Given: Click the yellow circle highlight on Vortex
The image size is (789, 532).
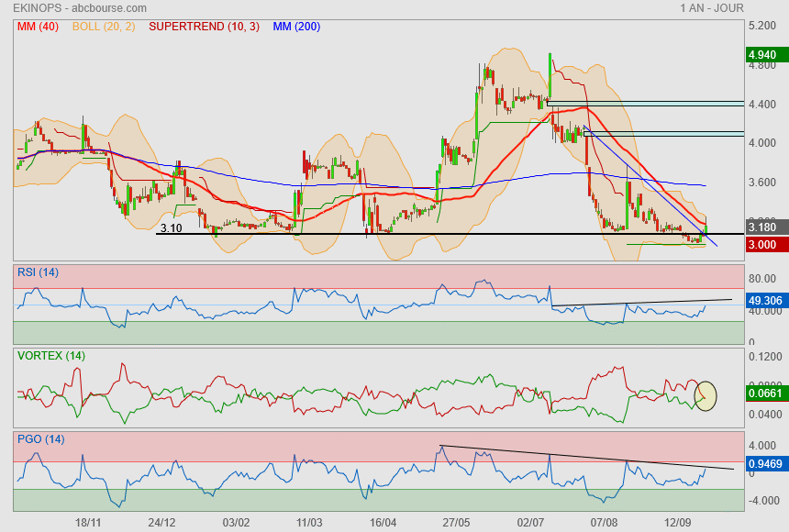Looking at the screenshot, I should coord(706,395).
